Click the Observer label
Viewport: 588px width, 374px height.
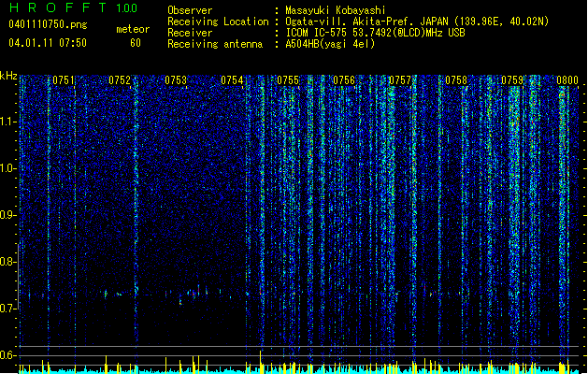tap(190, 10)
